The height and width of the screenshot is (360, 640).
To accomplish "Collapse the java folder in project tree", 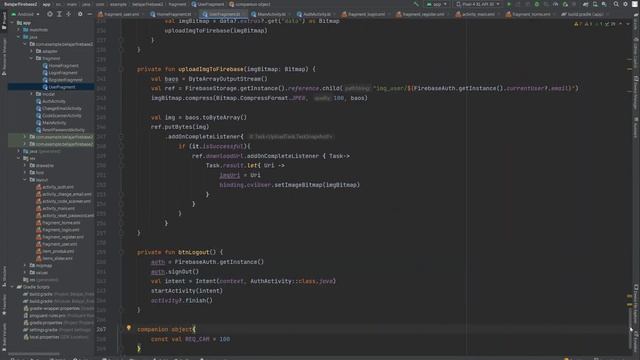I will [19, 37].
